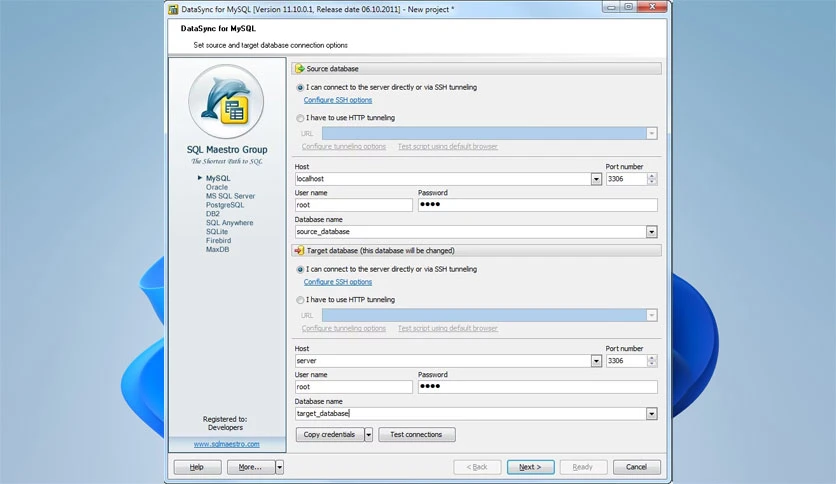Expand the target_database name dropdown

(652, 414)
